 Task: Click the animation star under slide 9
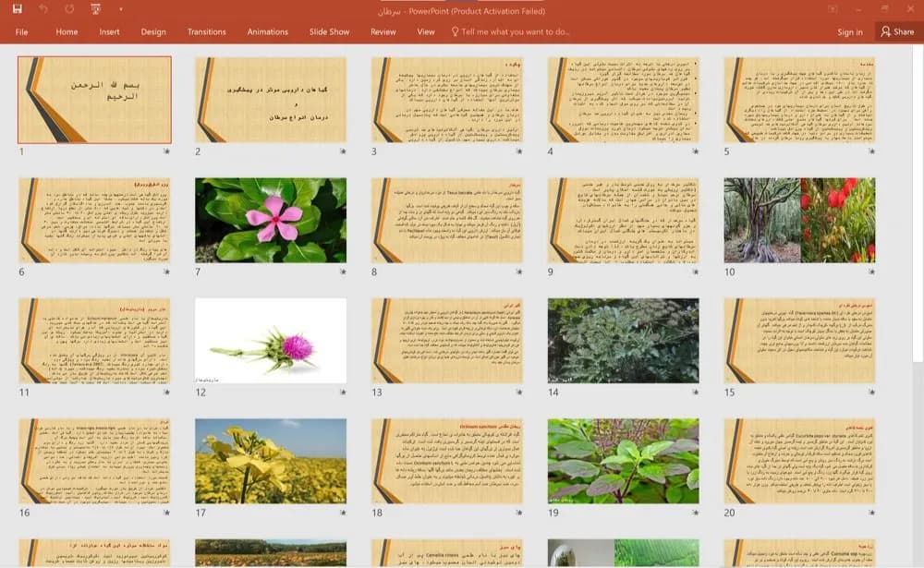(696, 272)
